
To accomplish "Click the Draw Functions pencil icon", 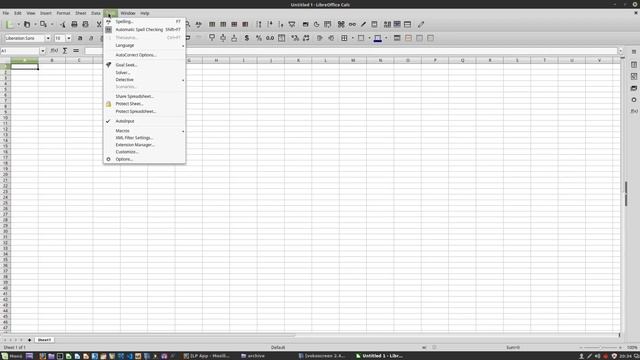I will (x=421, y=24).
